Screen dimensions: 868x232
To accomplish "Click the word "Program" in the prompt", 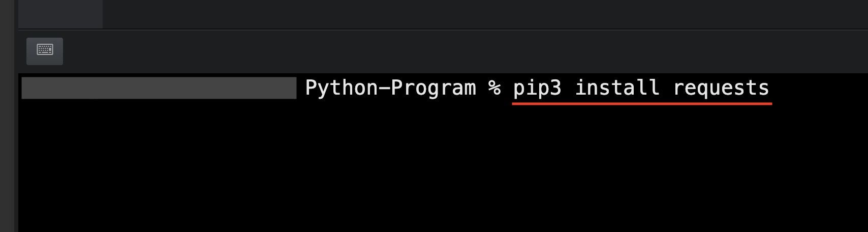I will tap(433, 88).
